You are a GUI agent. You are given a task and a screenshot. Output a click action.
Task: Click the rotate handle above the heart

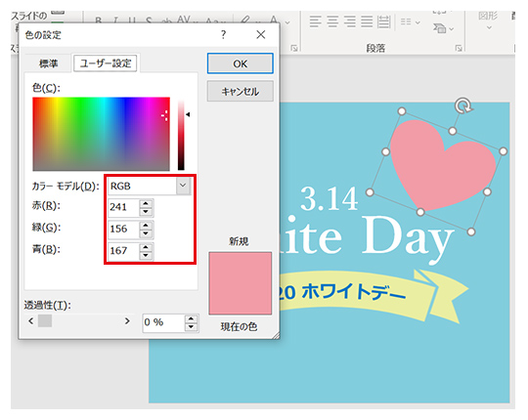pos(463,105)
